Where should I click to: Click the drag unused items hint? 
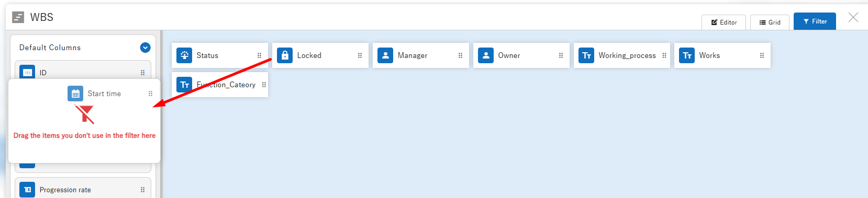84,135
